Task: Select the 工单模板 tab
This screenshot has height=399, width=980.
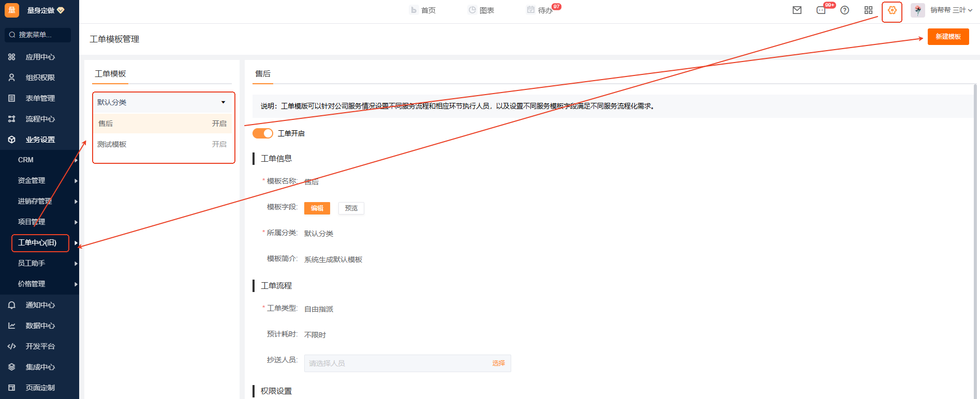Action: tap(110, 74)
